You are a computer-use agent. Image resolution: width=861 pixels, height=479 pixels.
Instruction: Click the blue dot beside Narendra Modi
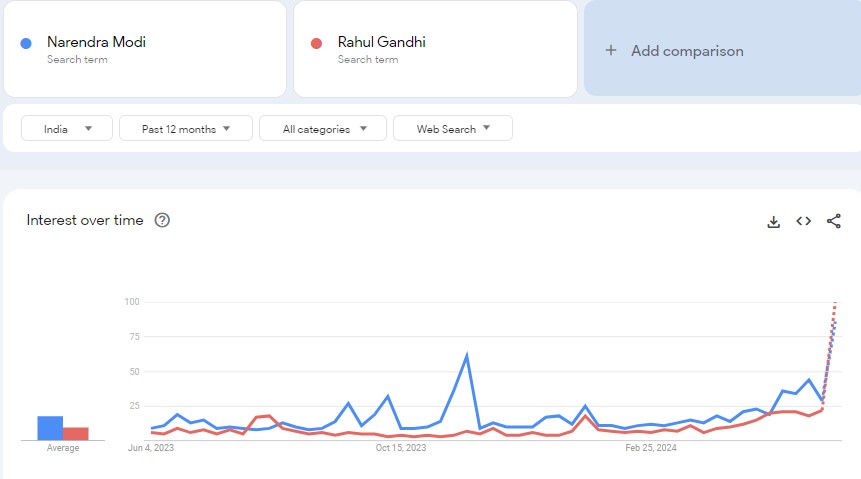(x=26, y=43)
